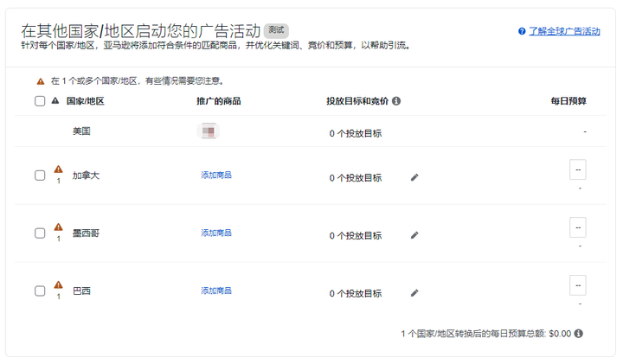Click info icon next to daily budget total
Image resolution: width=623 pixels, height=364 pixels.
point(578,333)
